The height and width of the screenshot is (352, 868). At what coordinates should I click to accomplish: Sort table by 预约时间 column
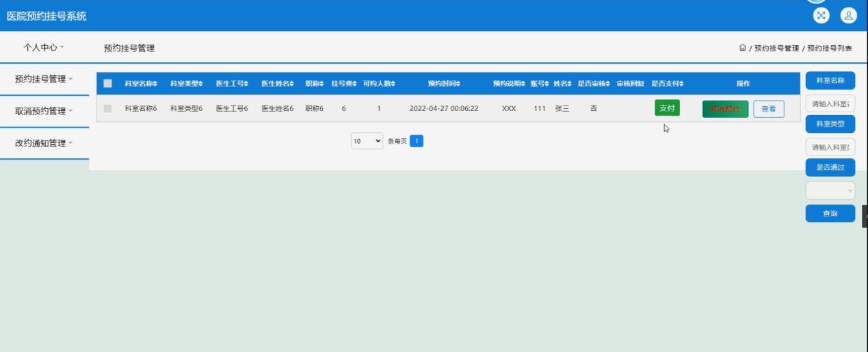pyautogui.click(x=444, y=84)
